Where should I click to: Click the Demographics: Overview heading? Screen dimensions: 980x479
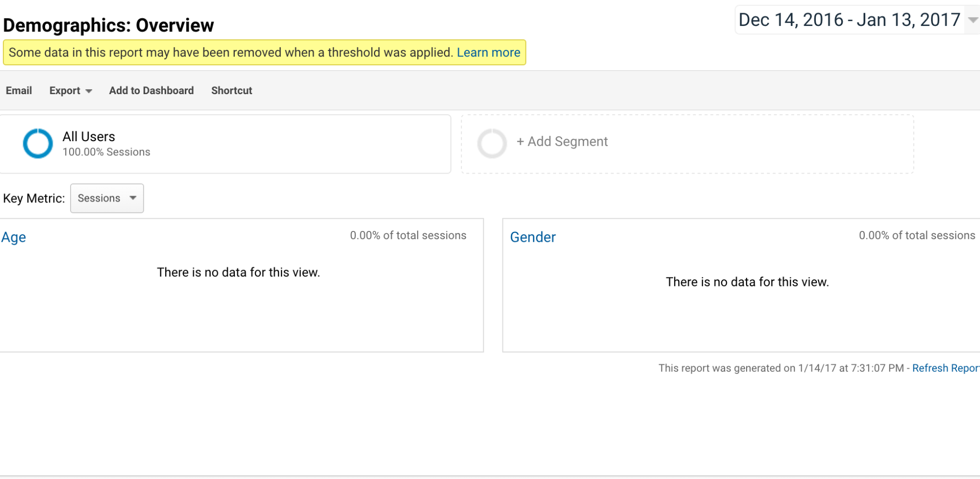(108, 25)
